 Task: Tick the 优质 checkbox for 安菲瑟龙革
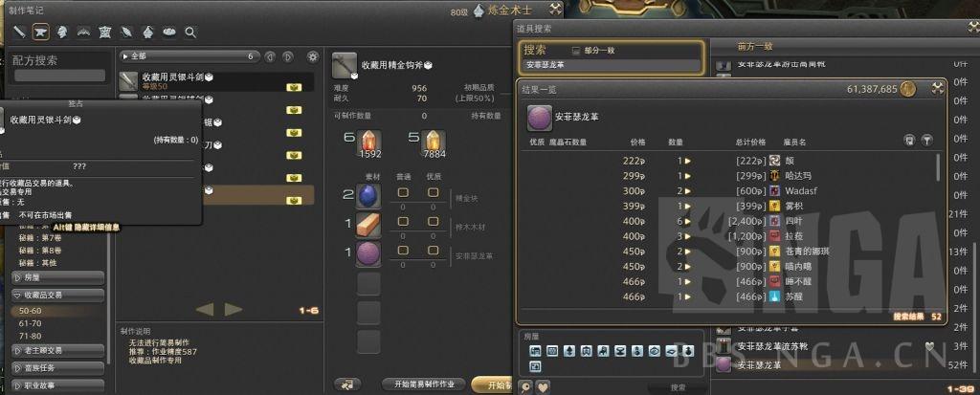tap(434, 250)
